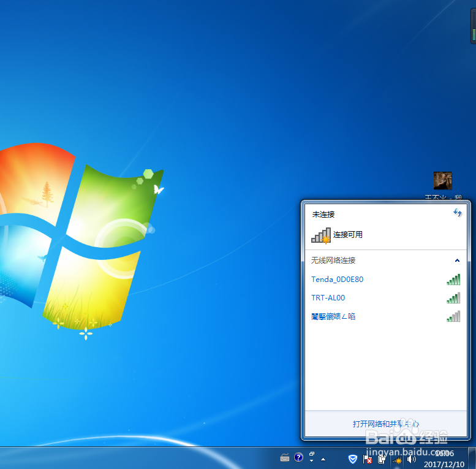Screen dimensions: 476x469
Task: Open the volume speaker tray icon
Action: click(x=411, y=459)
